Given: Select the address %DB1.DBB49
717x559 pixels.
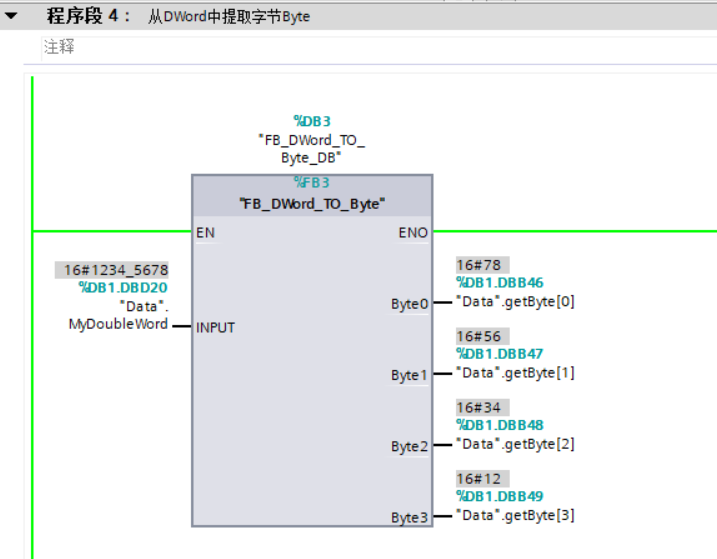Looking at the screenshot, I should pyautogui.click(x=500, y=497).
